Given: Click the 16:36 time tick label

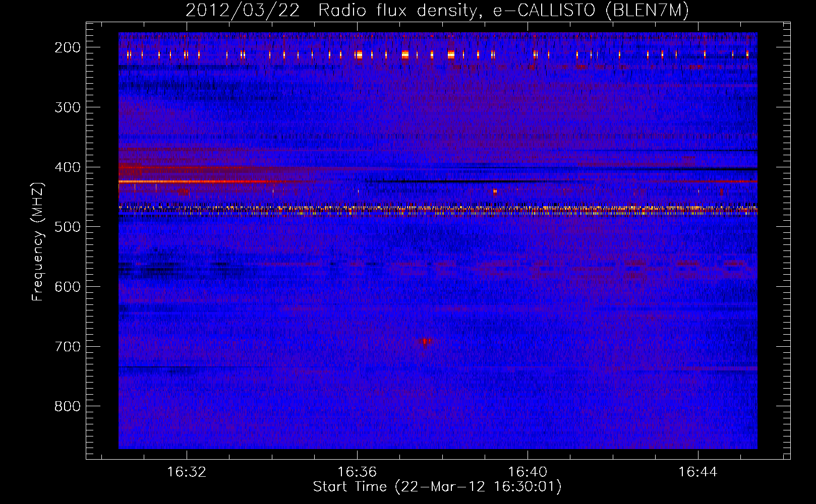Looking at the screenshot, I should 357,472.
